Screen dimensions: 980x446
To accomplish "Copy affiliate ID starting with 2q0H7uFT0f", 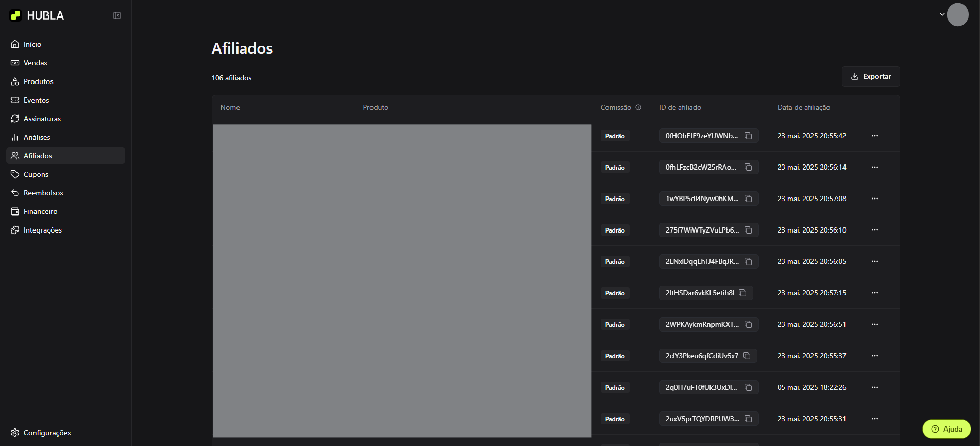I will coord(748,387).
